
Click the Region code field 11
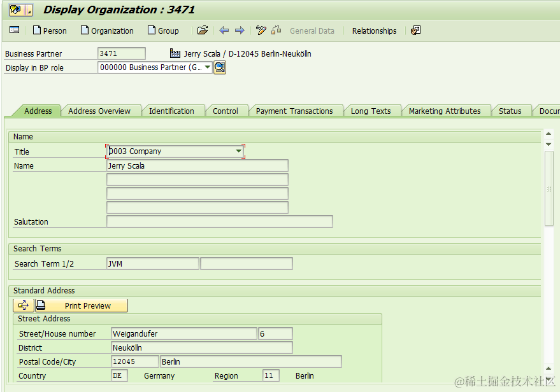coord(271,375)
